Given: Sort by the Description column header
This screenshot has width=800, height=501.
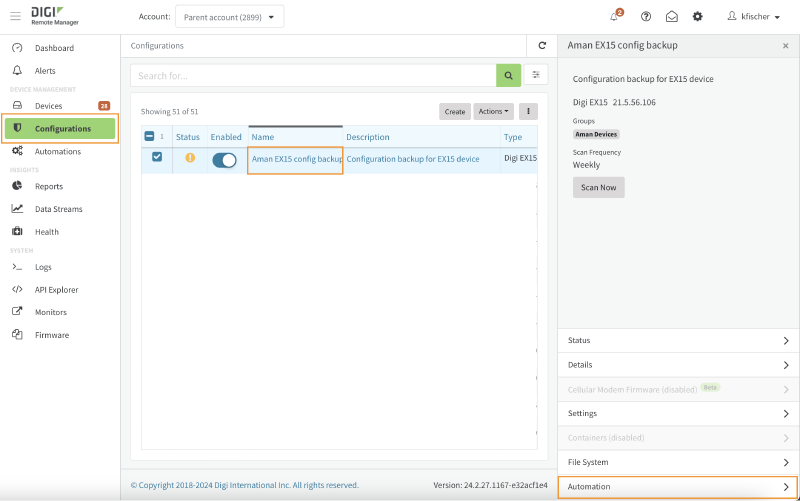Looking at the screenshot, I should click(367, 137).
